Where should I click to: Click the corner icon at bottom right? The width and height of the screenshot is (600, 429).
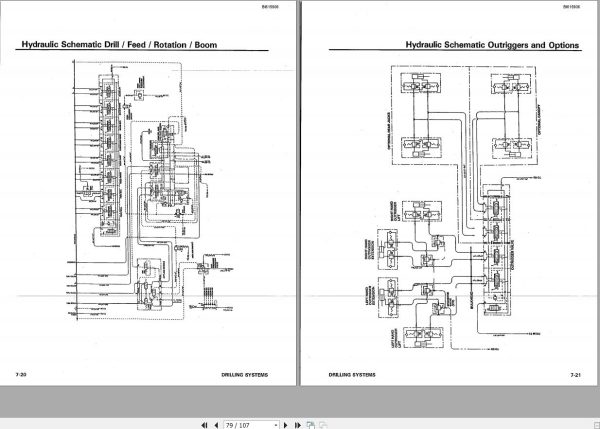click(x=596, y=425)
